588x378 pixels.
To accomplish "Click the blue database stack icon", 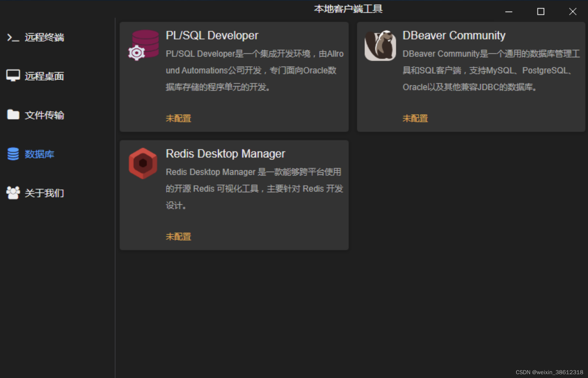I will [13, 154].
